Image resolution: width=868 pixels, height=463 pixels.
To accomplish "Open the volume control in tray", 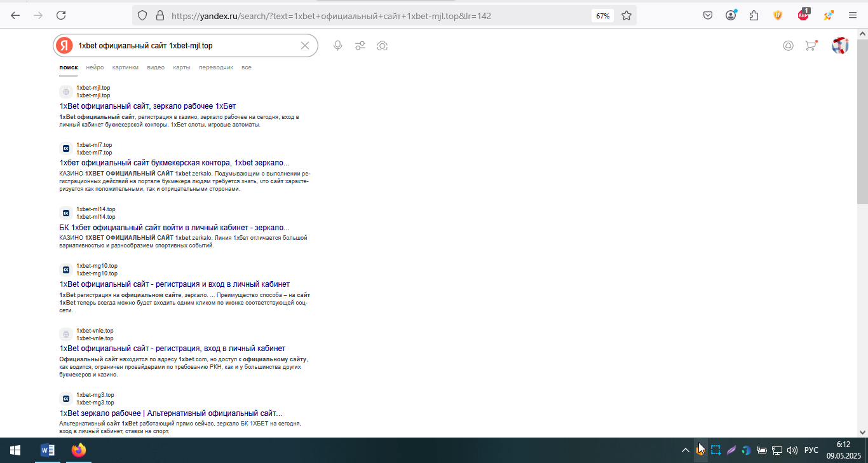I will [792, 450].
